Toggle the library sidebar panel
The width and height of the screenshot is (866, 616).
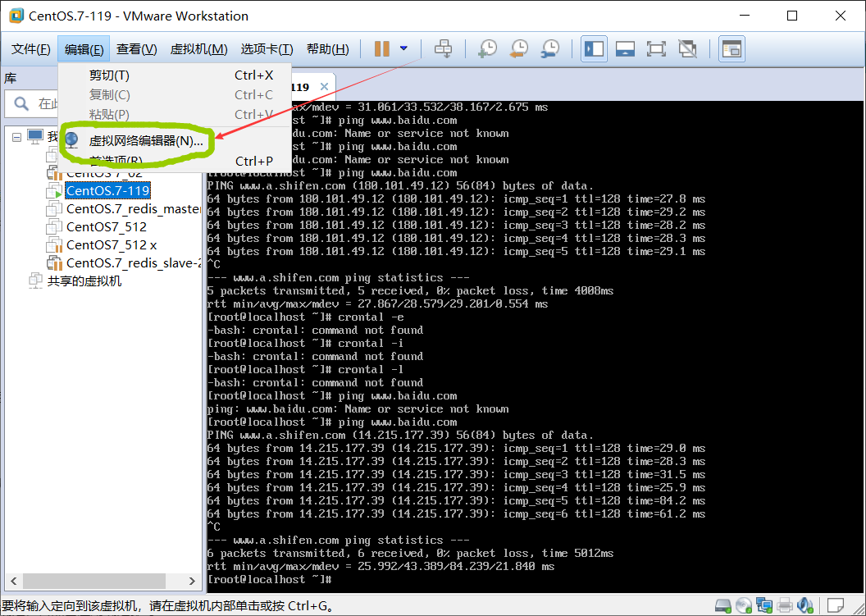[594, 49]
